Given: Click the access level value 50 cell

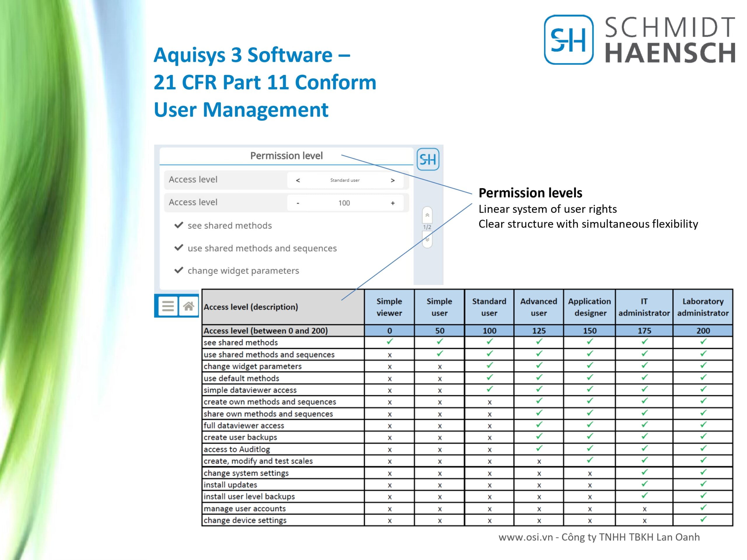Looking at the screenshot, I should [439, 330].
